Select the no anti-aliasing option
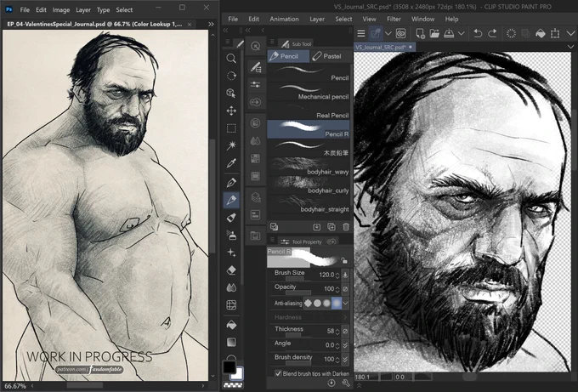The width and height of the screenshot is (578, 392). (x=308, y=303)
